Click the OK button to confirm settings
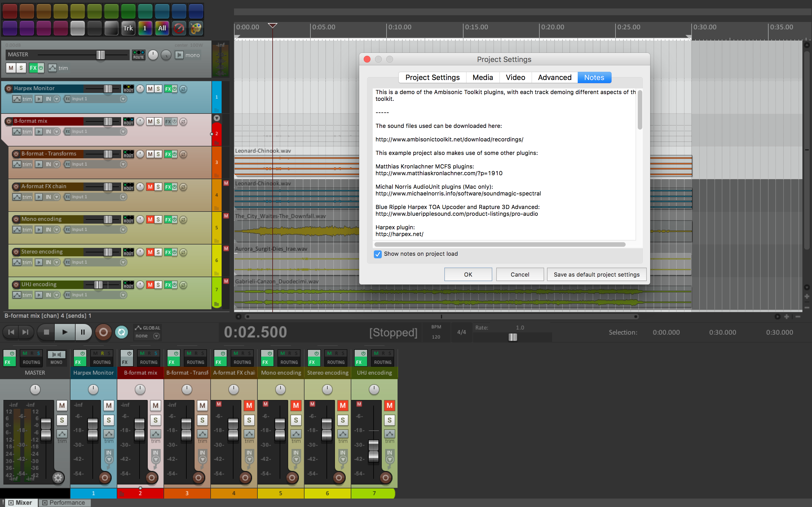This screenshot has width=812, height=507. pos(468,275)
